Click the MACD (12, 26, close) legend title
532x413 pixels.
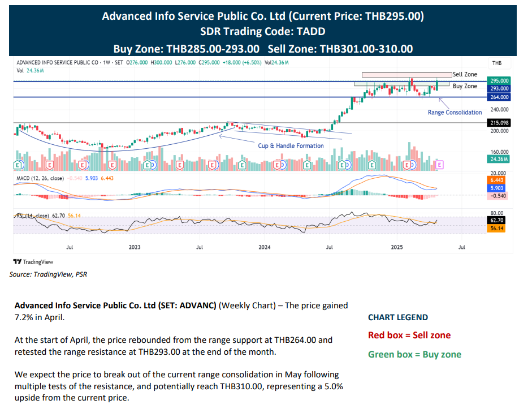(40, 178)
